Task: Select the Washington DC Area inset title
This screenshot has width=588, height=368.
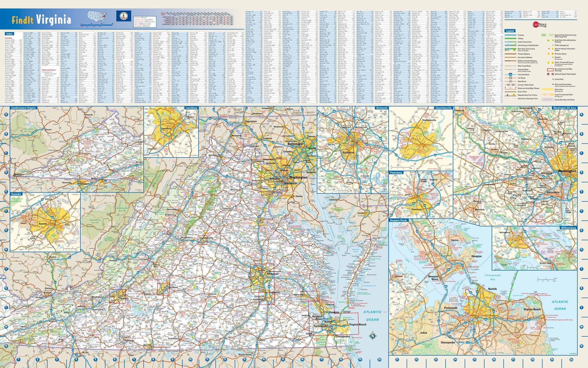Action: coord(565,108)
